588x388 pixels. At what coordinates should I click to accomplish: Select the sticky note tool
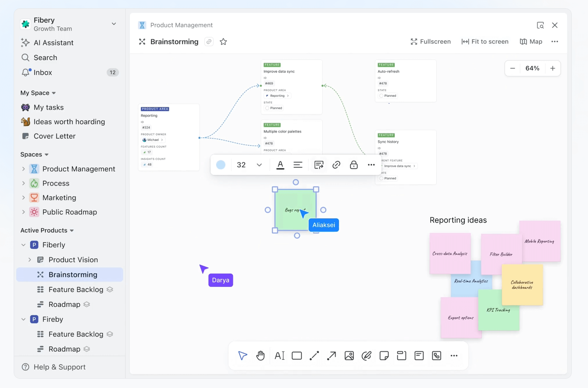[x=384, y=356]
